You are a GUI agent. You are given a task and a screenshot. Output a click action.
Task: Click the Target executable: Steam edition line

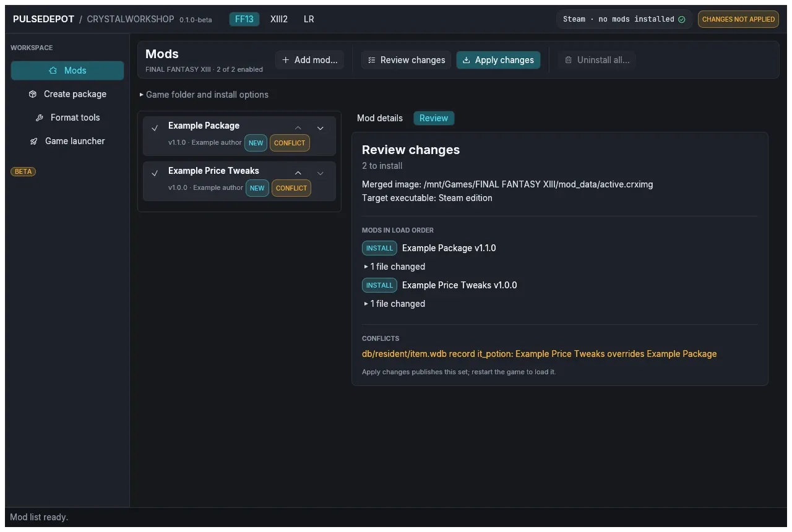pos(427,198)
